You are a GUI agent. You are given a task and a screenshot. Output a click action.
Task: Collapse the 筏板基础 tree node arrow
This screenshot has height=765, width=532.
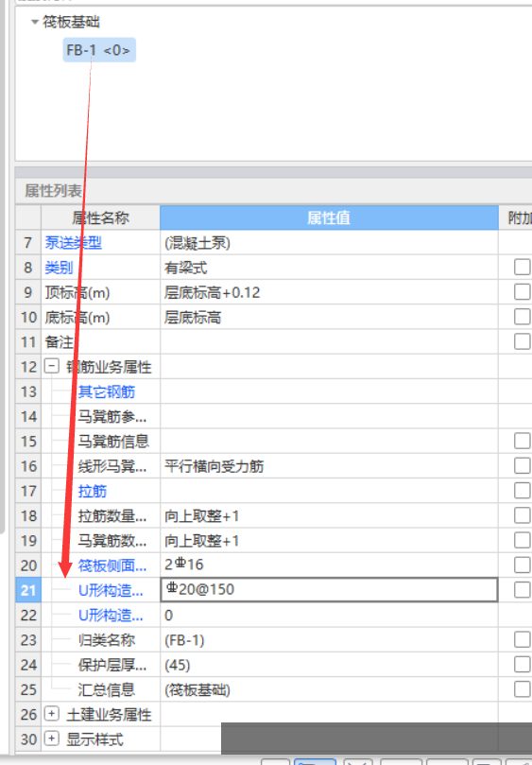(35, 22)
